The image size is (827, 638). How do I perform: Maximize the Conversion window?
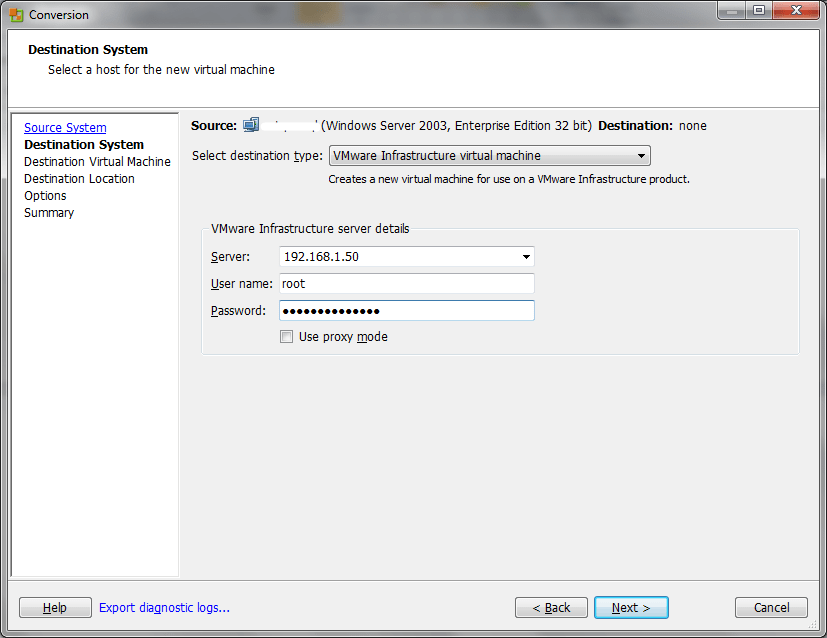pyautogui.click(x=759, y=11)
